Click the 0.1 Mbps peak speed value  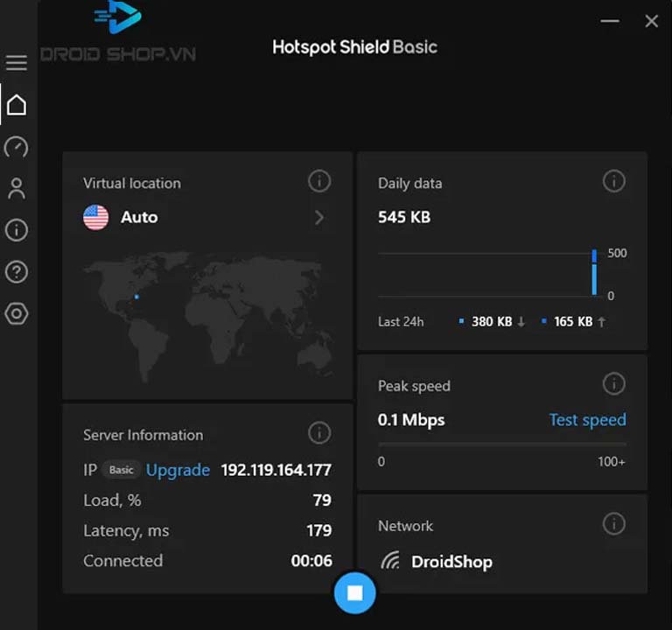pos(411,420)
